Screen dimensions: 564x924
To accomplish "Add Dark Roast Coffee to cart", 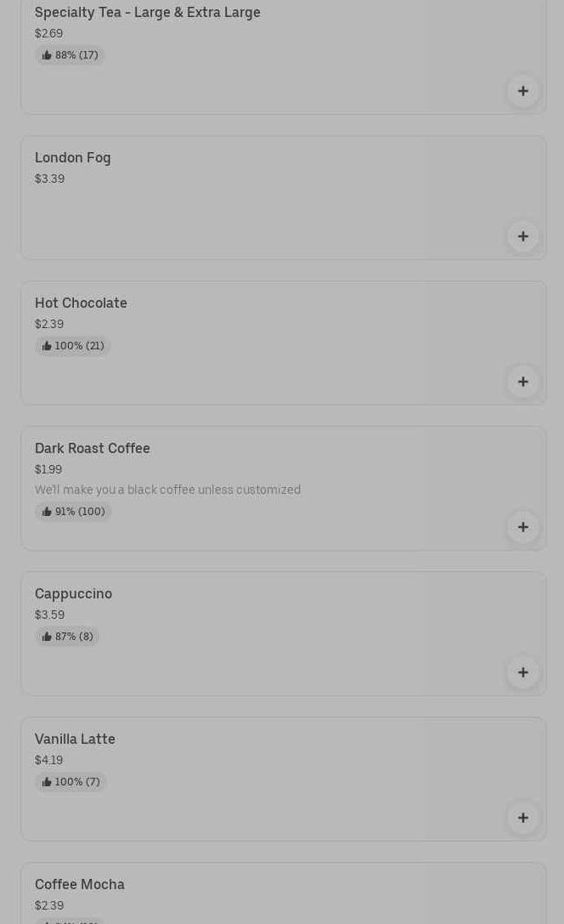I will [x=522, y=527].
